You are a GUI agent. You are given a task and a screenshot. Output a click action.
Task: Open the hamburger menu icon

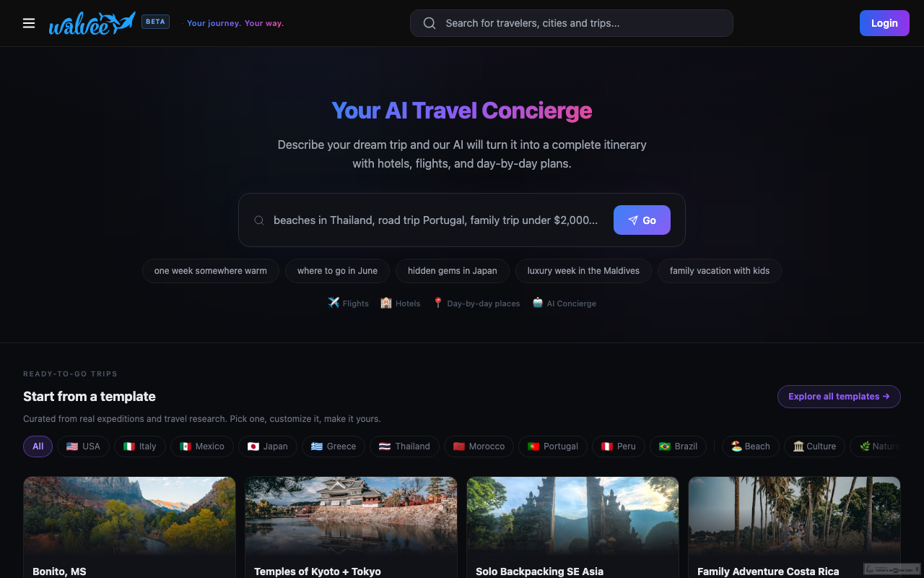pos(29,23)
